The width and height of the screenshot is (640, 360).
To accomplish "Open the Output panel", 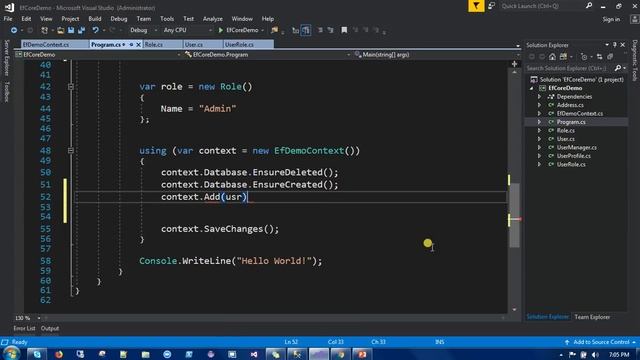I will click(x=50, y=329).
